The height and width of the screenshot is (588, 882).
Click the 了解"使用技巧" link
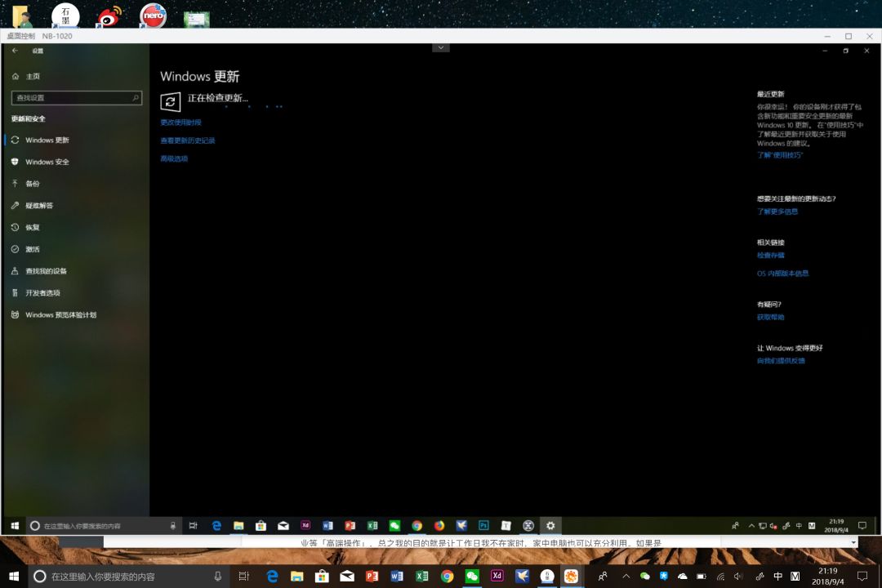tap(780, 155)
